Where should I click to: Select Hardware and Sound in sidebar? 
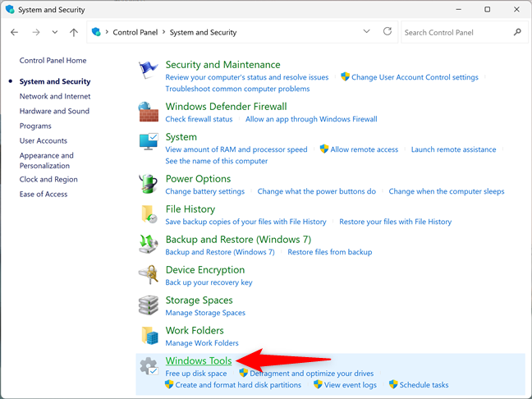coord(54,111)
